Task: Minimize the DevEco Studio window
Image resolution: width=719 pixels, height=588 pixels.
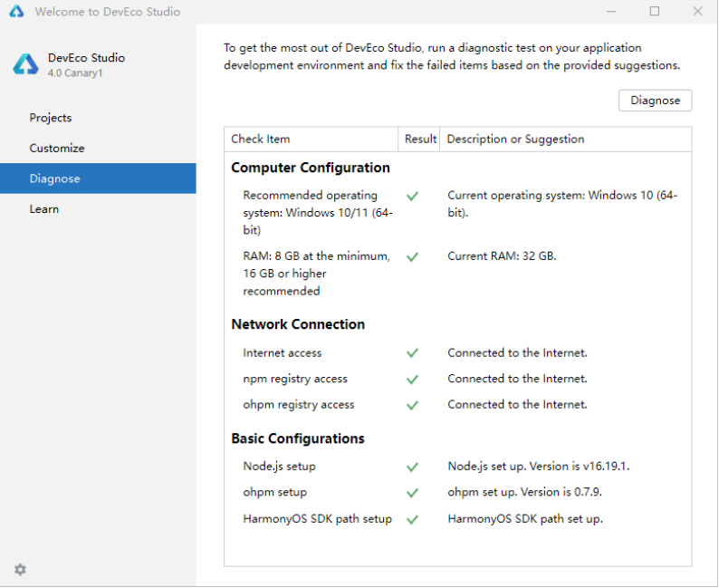Action: (x=611, y=12)
